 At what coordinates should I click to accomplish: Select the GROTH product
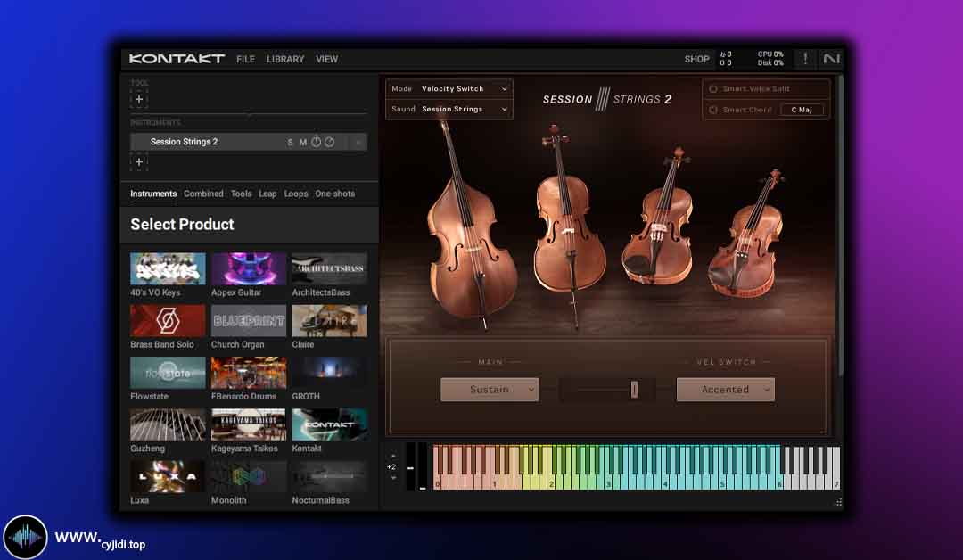coord(330,379)
